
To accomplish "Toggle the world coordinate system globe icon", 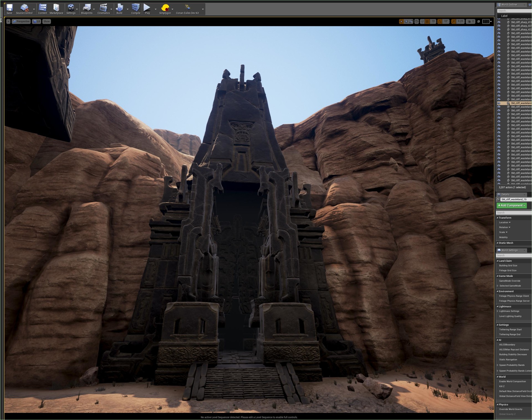I will 416,21.
